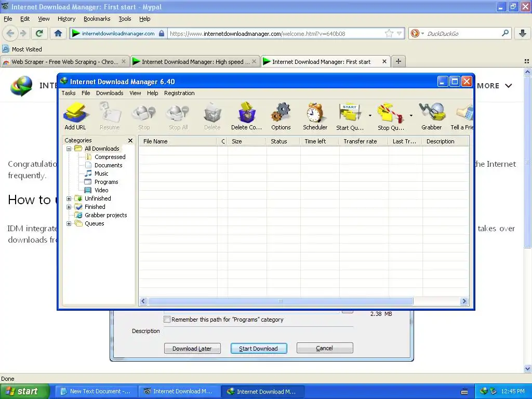The width and height of the screenshot is (532, 399).
Task: Click the browser vertical scrollbar thumb
Action: point(527,162)
